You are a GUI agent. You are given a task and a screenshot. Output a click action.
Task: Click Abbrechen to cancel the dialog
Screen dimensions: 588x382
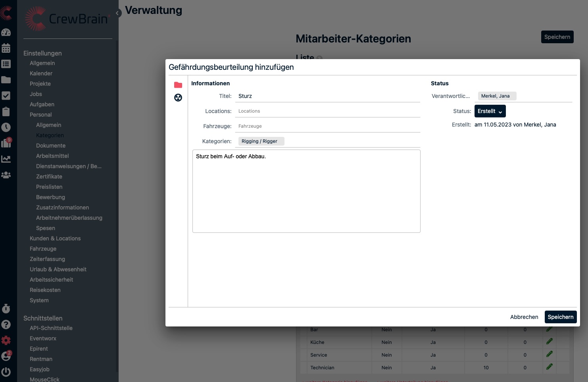coord(524,317)
